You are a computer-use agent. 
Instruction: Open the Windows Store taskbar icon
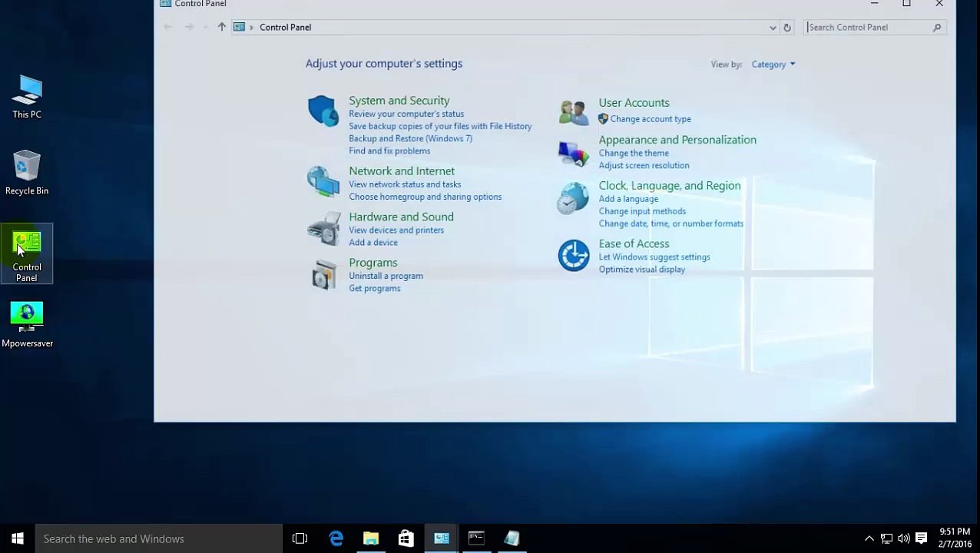coord(406,538)
